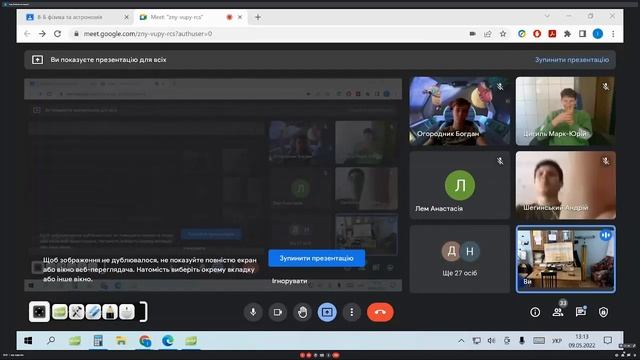The image size is (640, 360).
Task: Select the pencil icon in floating toolbar
Action: (110, 312)
